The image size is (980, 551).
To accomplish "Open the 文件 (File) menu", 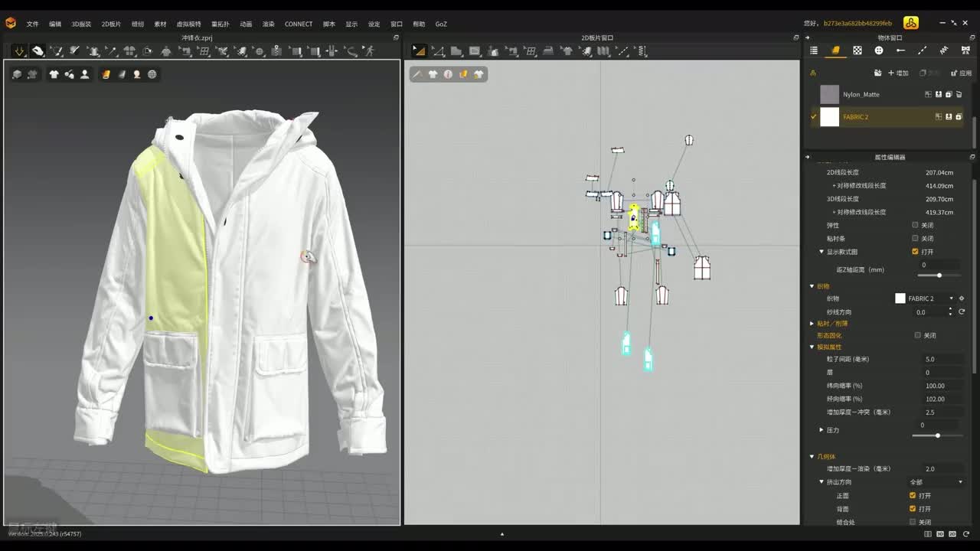I will 32,24.
